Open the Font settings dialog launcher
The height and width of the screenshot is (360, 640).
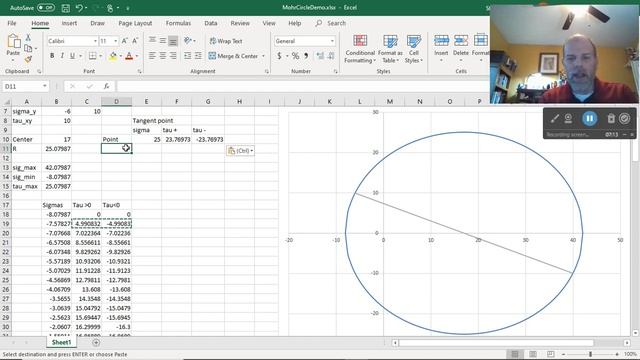click(139, 71)
